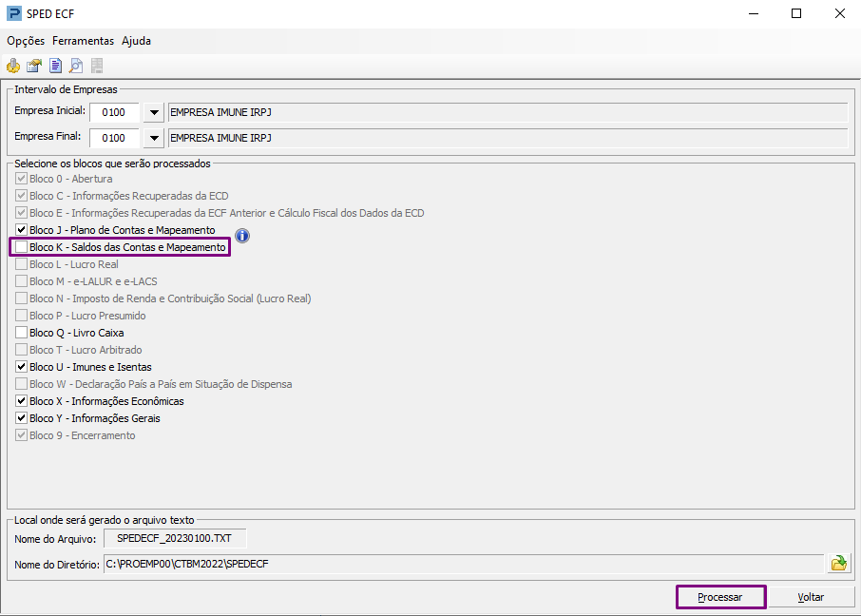Click the Bloco 9 - Encerramento checkbox
Viewport: 861px width, 616px height.
22,435
